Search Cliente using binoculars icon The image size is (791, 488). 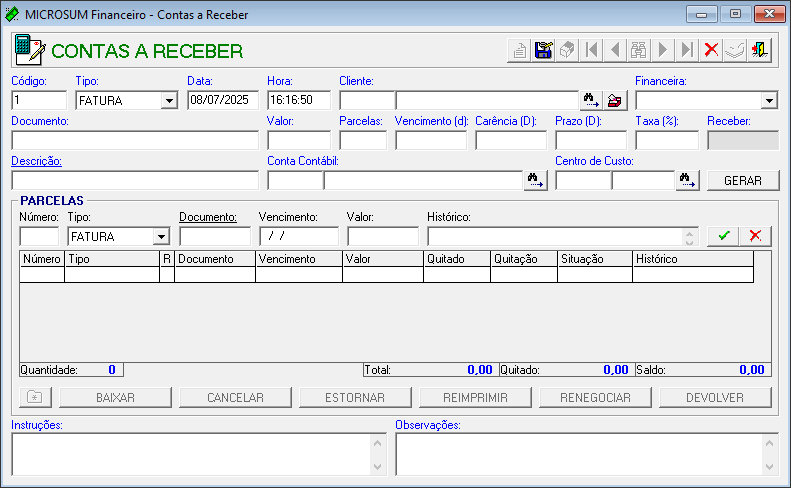tap(591, 100)
